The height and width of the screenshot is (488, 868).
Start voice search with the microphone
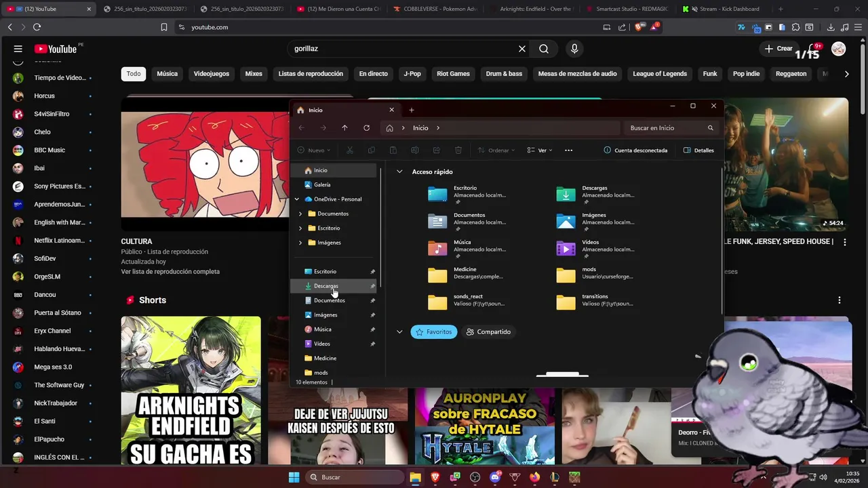click(x=574, y=49)
